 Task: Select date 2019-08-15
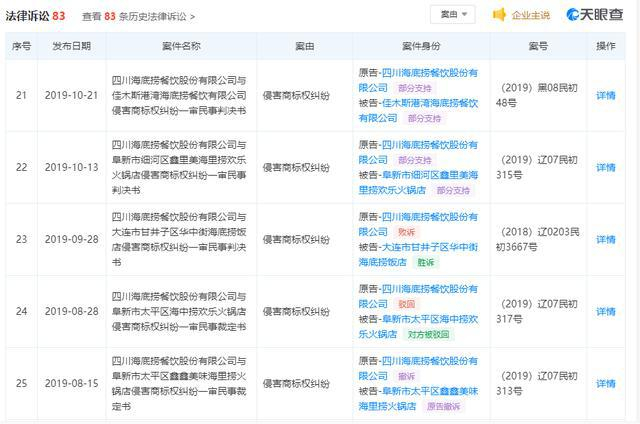point(71,384)
